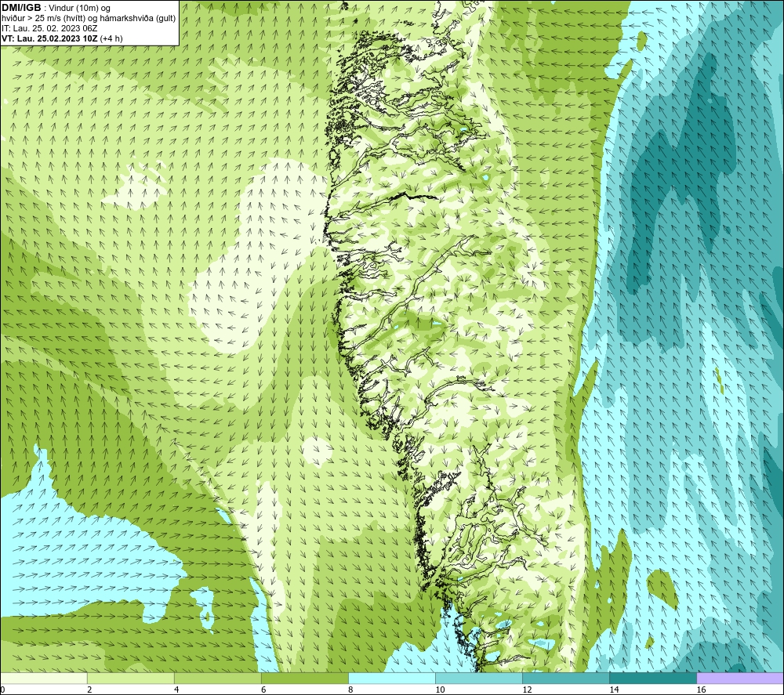Click the scale label '2'
The image size is (784, 695).
coord(89,690)
